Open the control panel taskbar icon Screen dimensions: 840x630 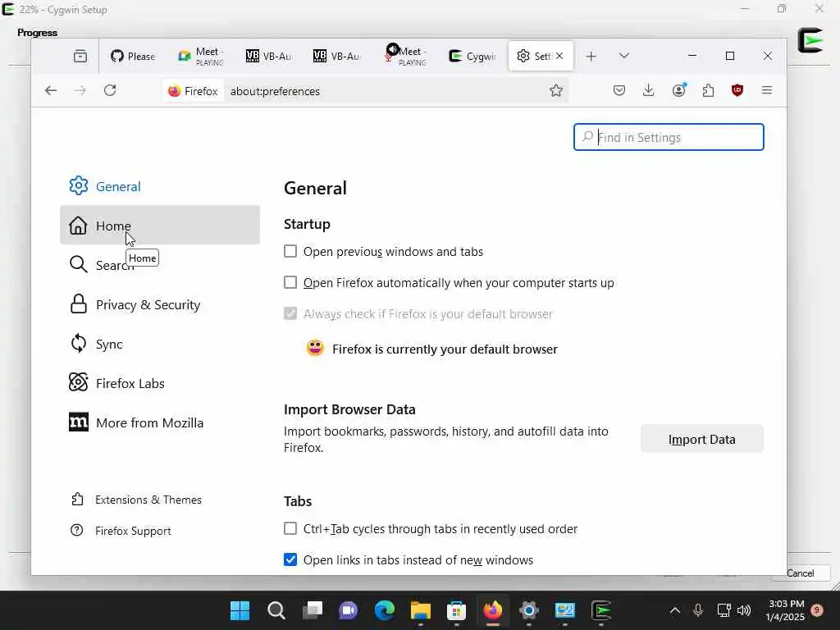click(x=564, y=609)
